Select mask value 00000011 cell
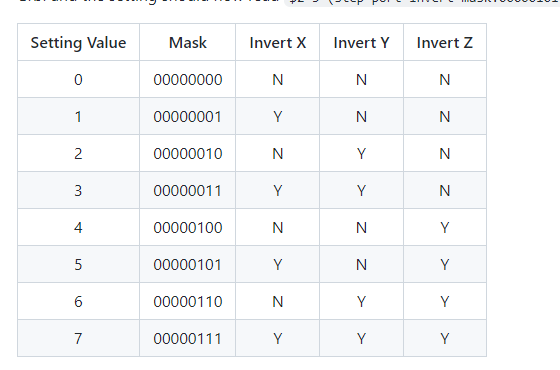Viewport: 560px width, 370px height. point(188,190)
